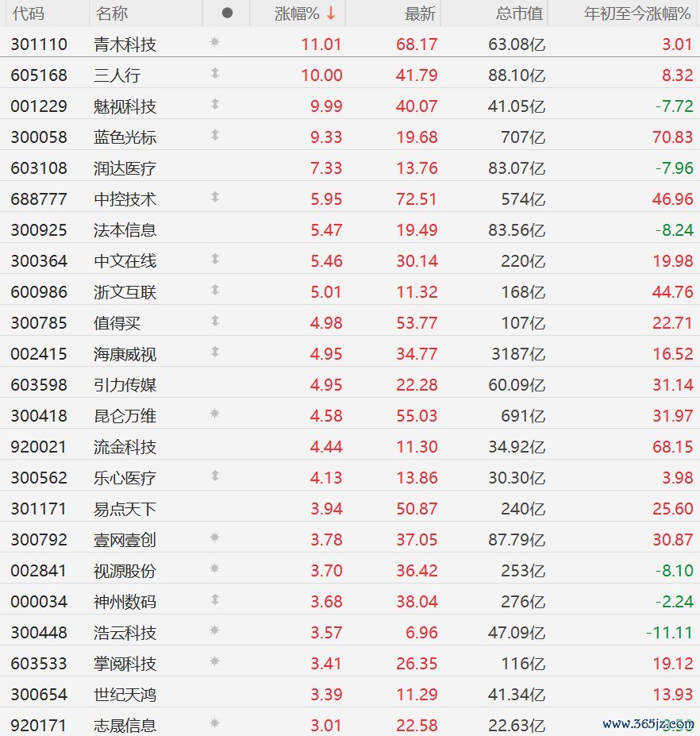Click the star-burst marker beside 青木科技
The width and height of the screenshot is (700, 736).
pyautogui.click(x=214, y=43)
